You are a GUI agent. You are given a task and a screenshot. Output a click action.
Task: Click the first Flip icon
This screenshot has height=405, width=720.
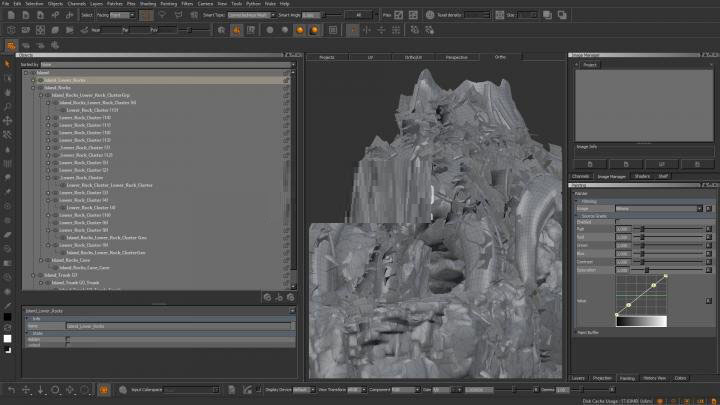tap(399, 15)
